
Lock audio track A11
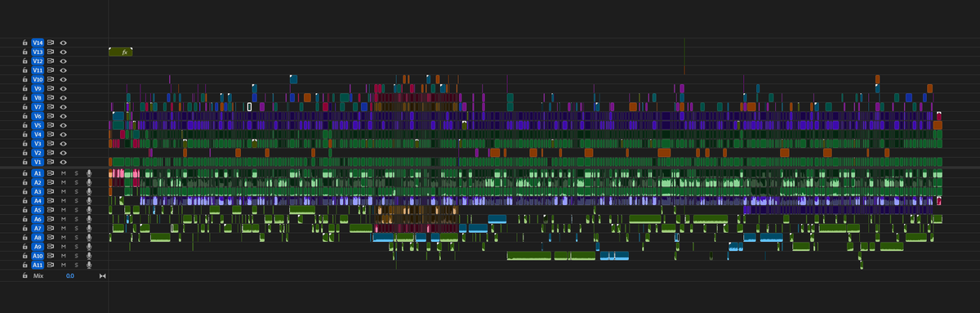coord(25,265)
